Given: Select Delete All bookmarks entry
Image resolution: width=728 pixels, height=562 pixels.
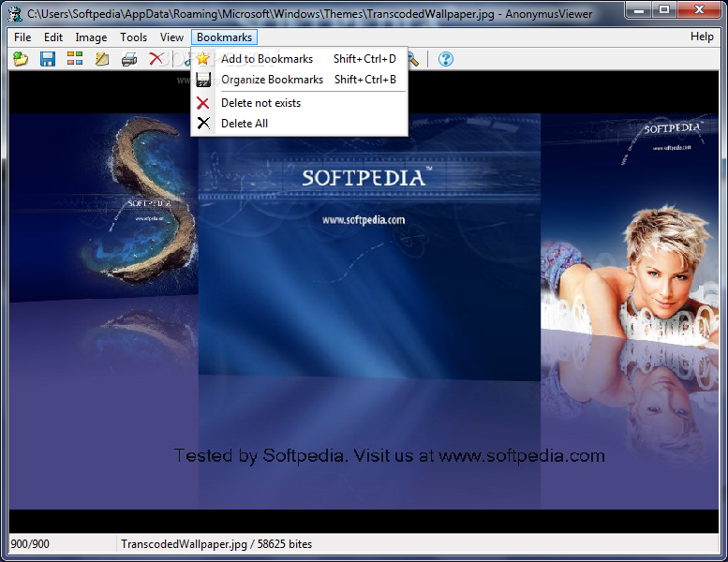Looking at the screenshot, I should coord(299,124).
